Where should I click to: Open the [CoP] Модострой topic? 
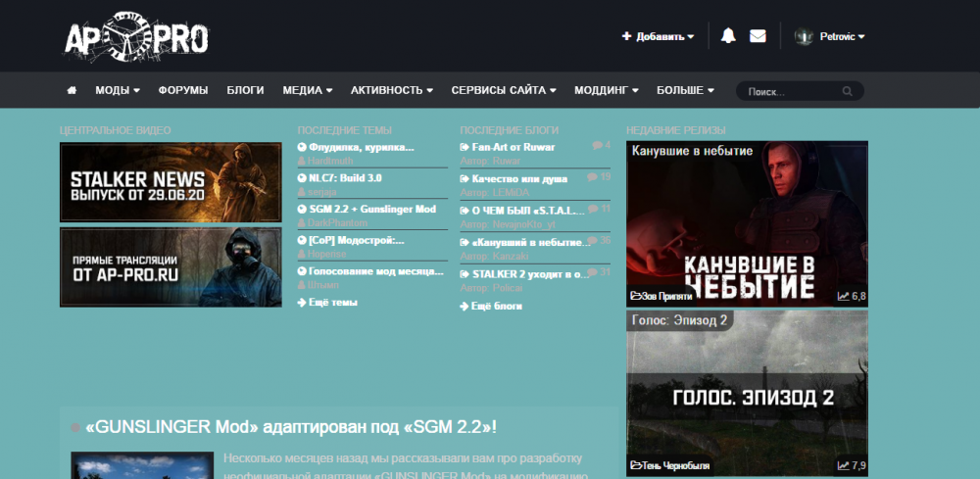click(357, 240)
